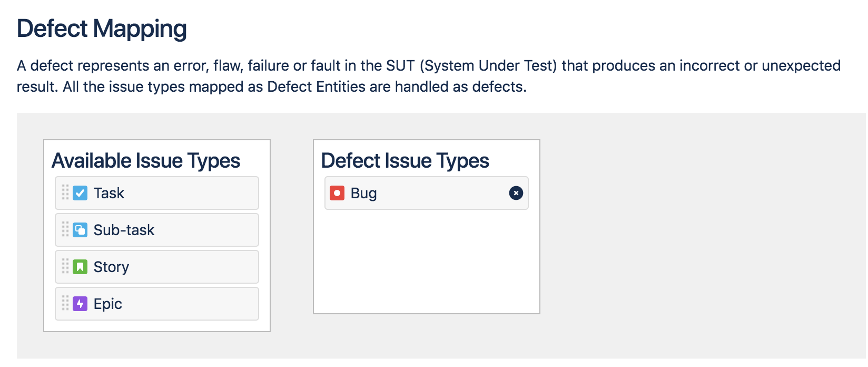Click empty area in Defect Issue Types box
The height and width of the screenshot is (367, 868).
pos(427,261)
